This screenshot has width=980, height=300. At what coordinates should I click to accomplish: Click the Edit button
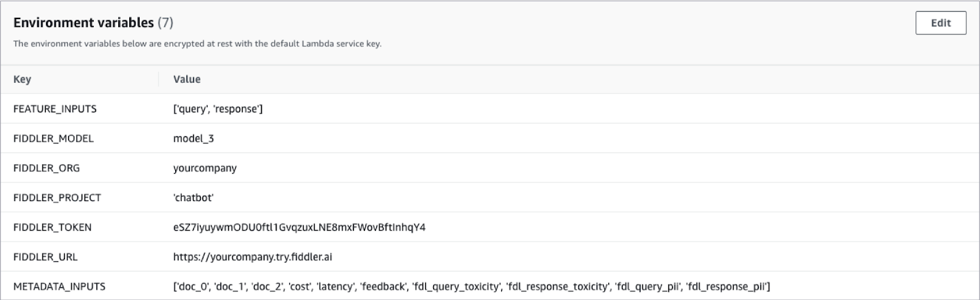click(x=940, y=23)
